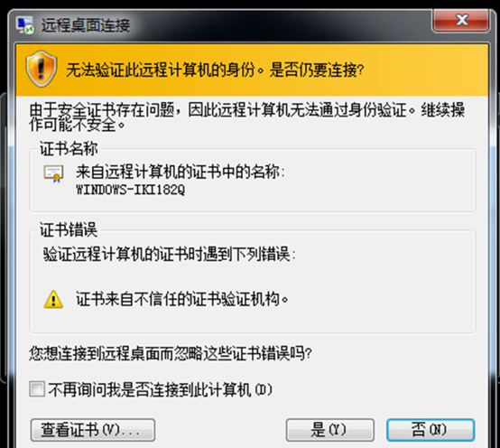The image size is (500, 448).
Task: Click the 远程桌面连接 window title text
Action: tap(86, 25)
